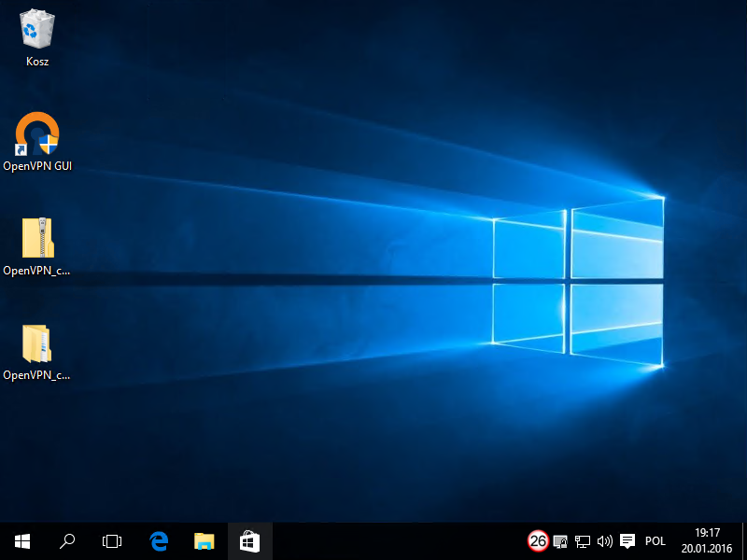Select the unzipped OpenVPN_c... folder icon
The width and height of the screenshot is (747, 560).
[37, 343]
